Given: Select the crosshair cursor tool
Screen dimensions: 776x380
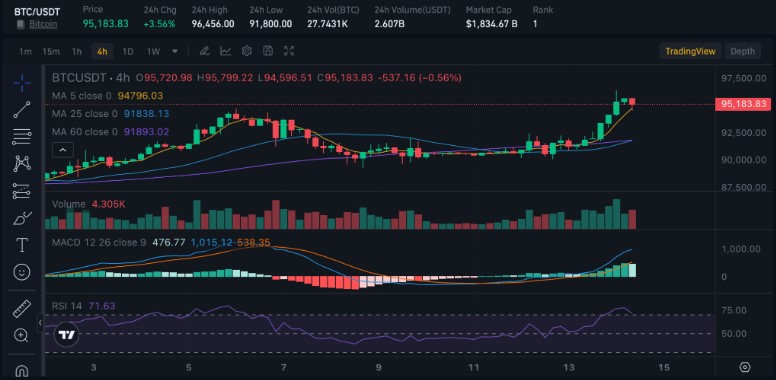Looking at the screenshot, I should (22, 83).
